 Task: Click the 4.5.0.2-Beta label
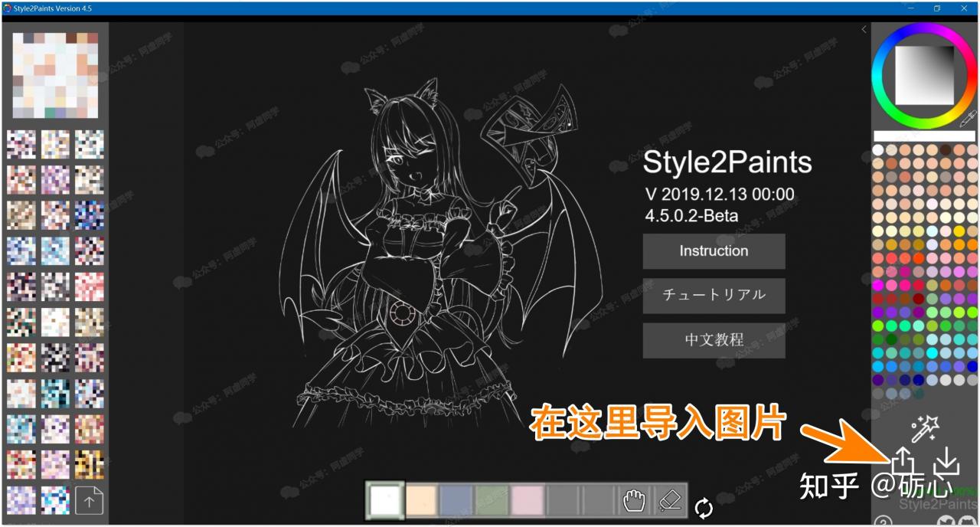(x=692, y=215)
